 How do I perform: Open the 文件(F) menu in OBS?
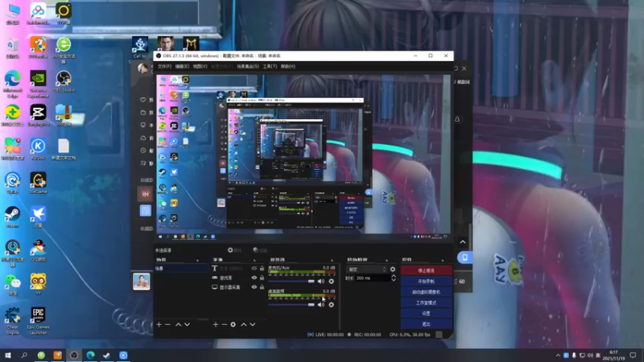[x=164, y=67]
